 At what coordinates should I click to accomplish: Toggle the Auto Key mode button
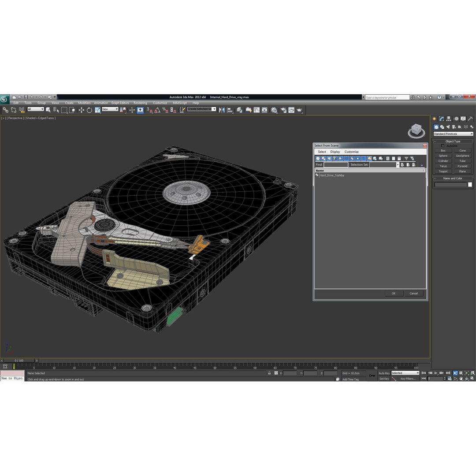coord(384,373)
